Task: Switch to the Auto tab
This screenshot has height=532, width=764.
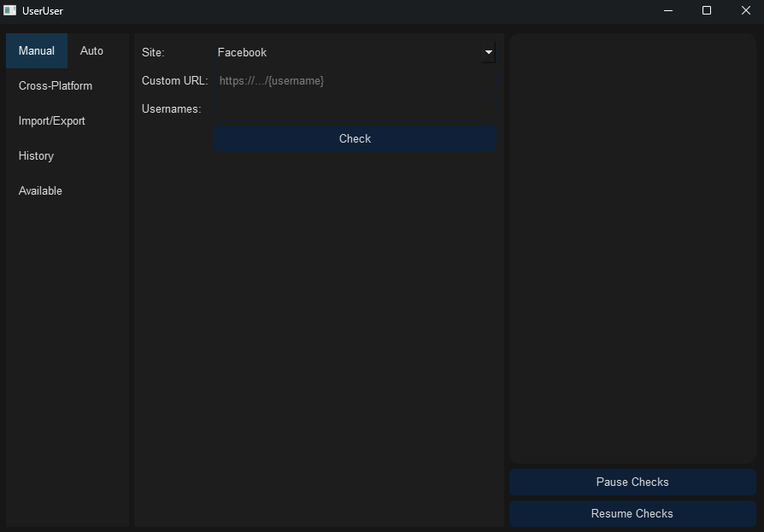Action: click(x=91, y=50)
